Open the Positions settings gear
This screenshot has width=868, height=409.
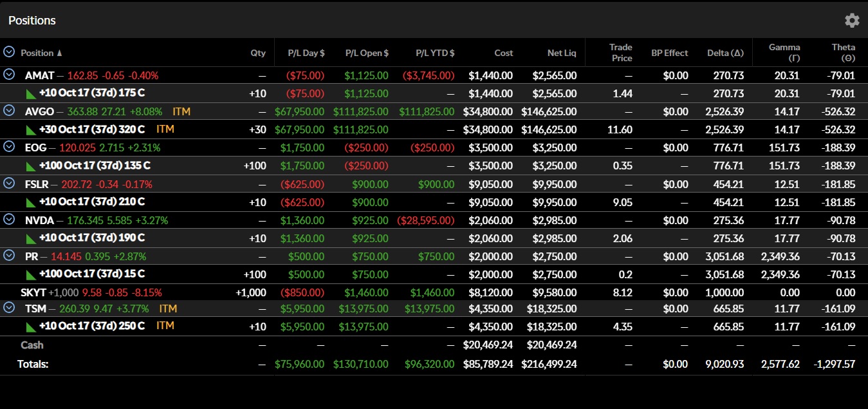[x=852, y=21]
